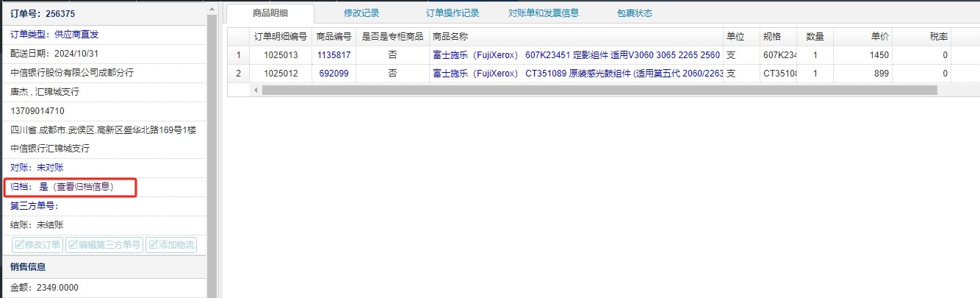The height and width of the screenshot is (298, 980).
Task: Click the 添加物流 button
Action: click(x=171, y=245)
